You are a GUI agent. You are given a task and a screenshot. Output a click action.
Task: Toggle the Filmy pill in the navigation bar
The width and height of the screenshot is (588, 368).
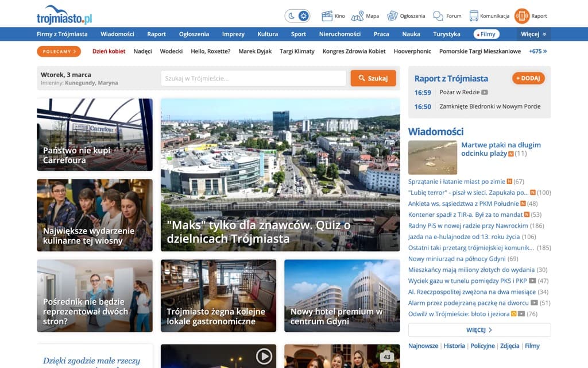point(485,34)
